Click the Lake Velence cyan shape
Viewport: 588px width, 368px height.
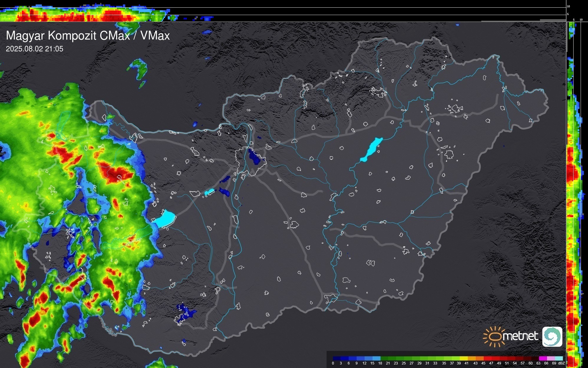[210, 192]
